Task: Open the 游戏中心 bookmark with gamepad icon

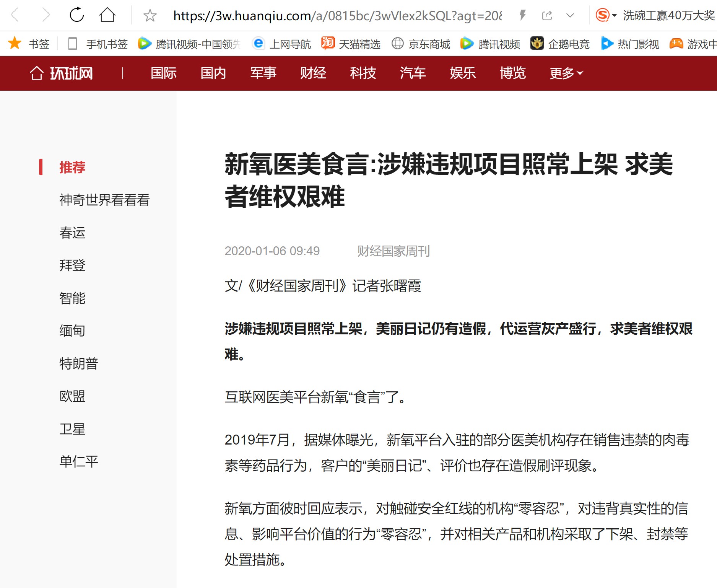Action: [x=693, y=44]
